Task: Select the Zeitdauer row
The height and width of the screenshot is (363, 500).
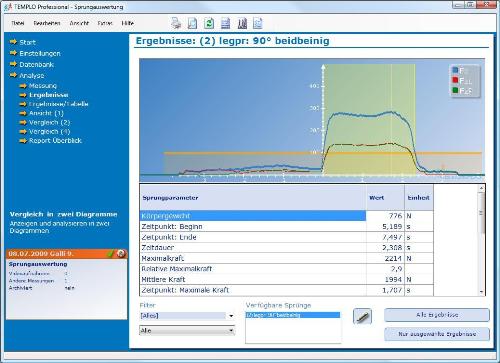Action: coord(287,248)
